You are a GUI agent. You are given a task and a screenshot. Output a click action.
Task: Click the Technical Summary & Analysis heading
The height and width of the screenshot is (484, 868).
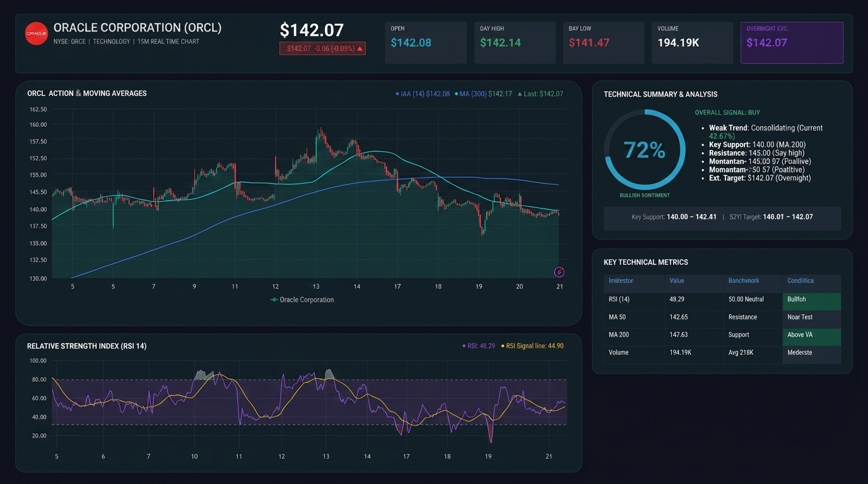pyautogui.click(x=660, y=95)
